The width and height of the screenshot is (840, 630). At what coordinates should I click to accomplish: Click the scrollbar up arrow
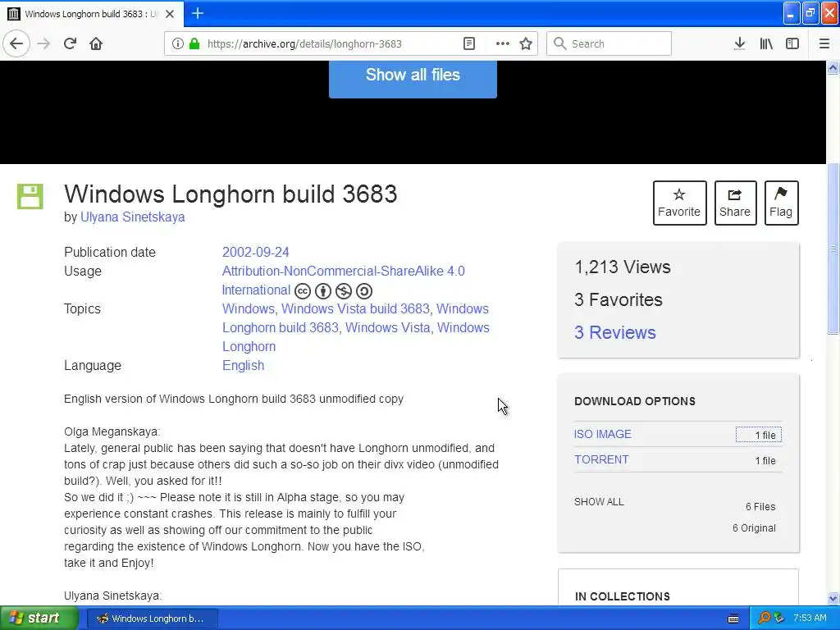click(x=833, y=67)
